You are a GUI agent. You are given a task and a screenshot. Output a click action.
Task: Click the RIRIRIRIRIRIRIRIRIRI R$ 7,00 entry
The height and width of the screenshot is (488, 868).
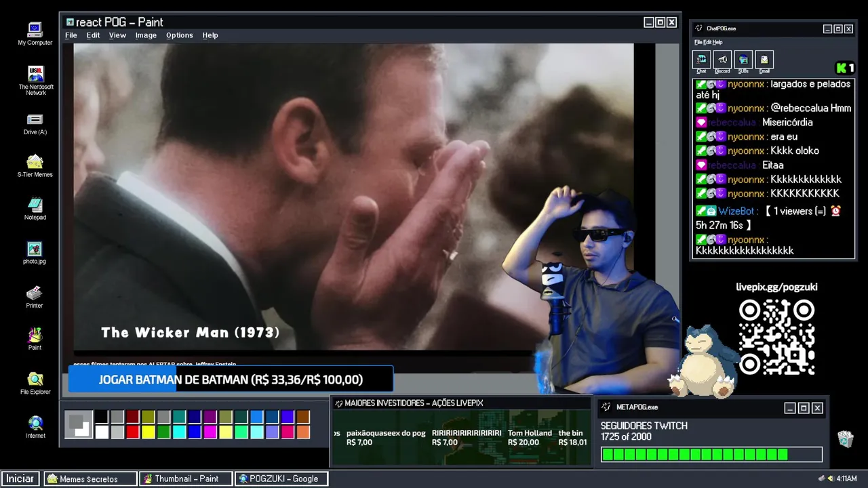[x=467, y=438]
